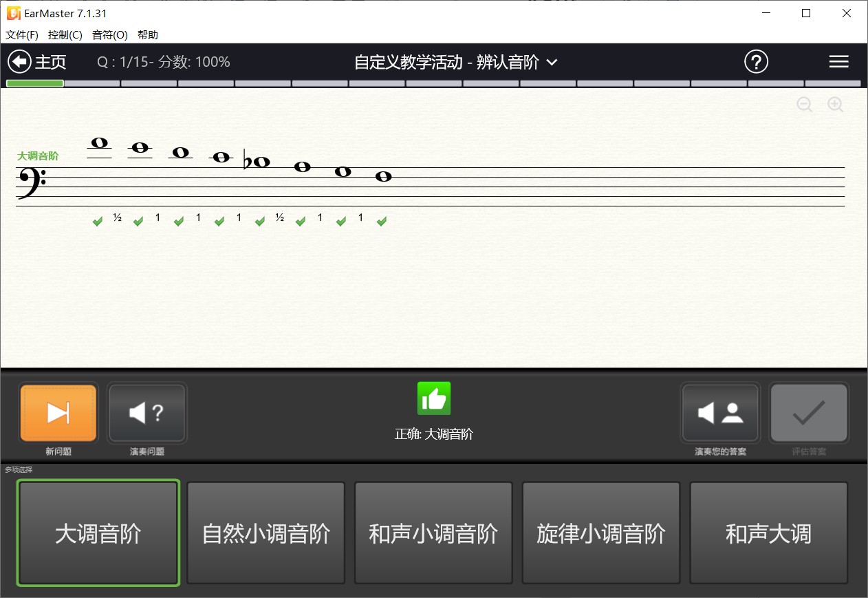The image size is (868, 598).
Task: Click the green thumbs-up result icon
Action: [x=433, y=398]
